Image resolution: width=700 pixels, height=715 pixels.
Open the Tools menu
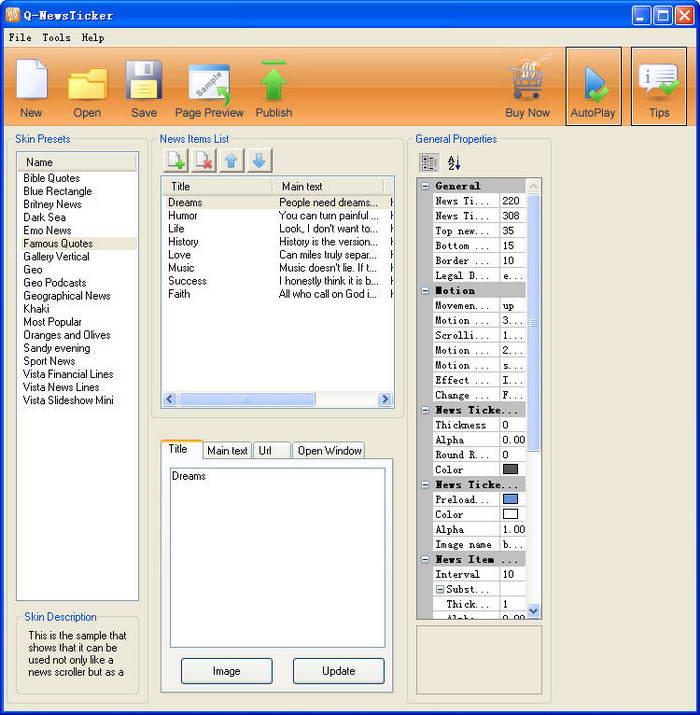point(57,38)
